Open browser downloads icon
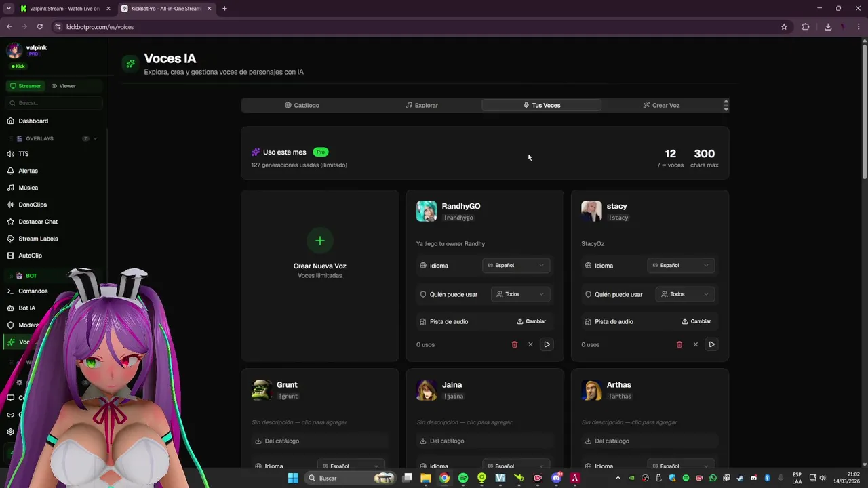 click(828, 27)
